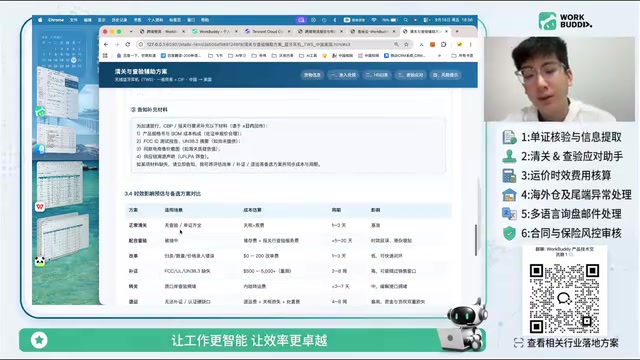Click the 正常清关 table row label
The image size is (640, 360).
[138, 225]
